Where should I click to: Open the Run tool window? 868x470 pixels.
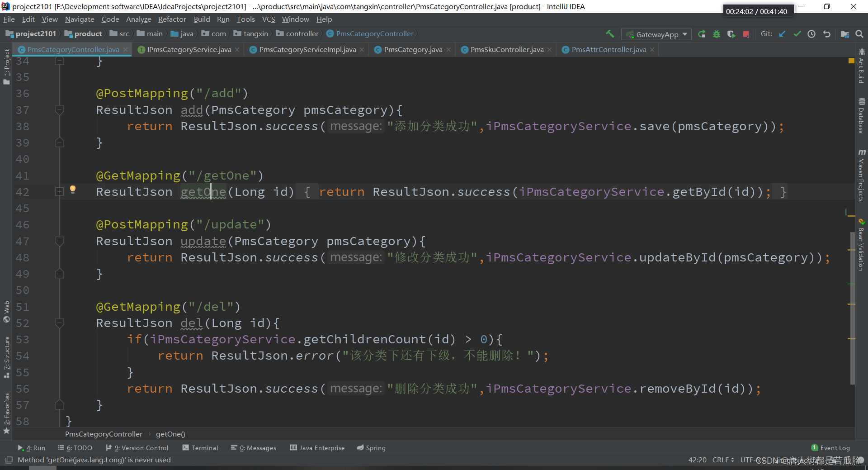32,448
